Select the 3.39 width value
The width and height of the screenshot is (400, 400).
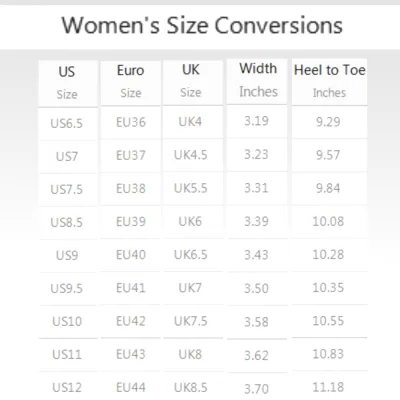[256, 221]
